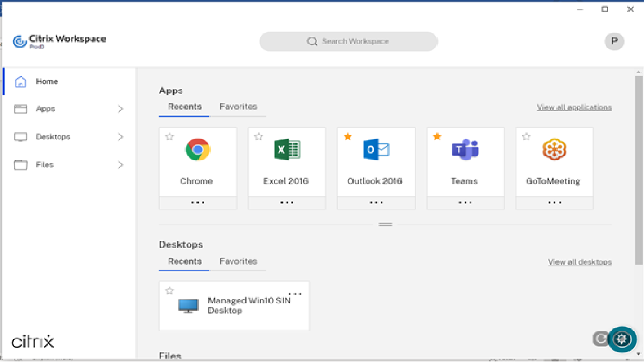Click the teal settings gear floating button
The image size is (644, 362).
tap(622, 339)
